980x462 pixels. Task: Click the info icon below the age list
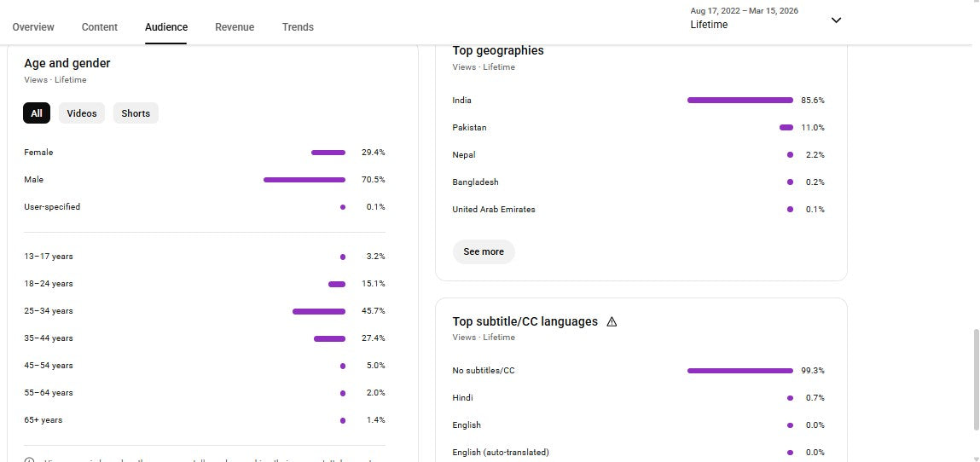[x=29, y=460]
